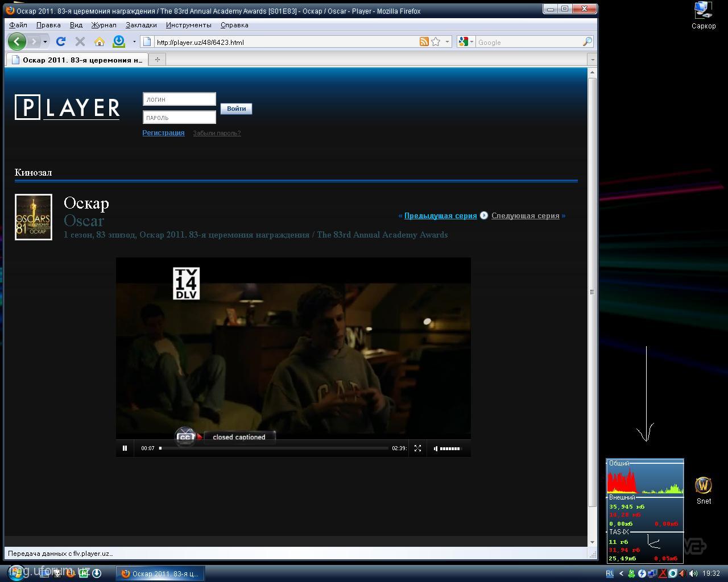Click the page vertical scrollbar thumb
Screen dimensions: 728x582
tap(592, 292)
